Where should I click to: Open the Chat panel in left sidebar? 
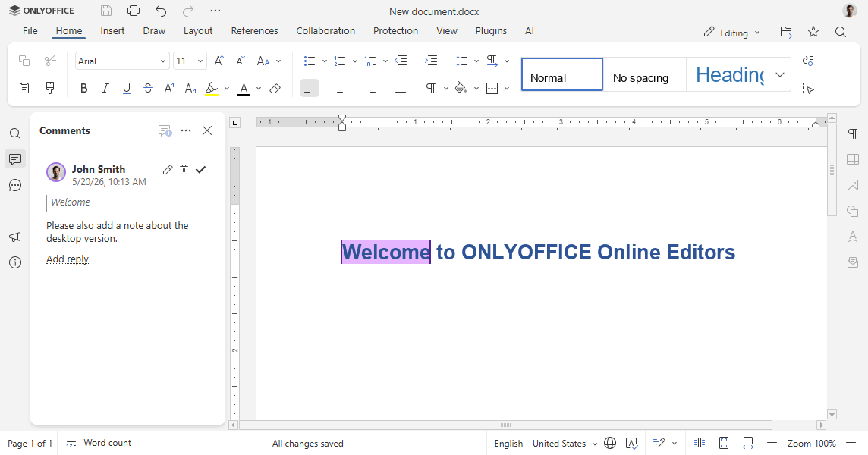[x=15, y=185]
